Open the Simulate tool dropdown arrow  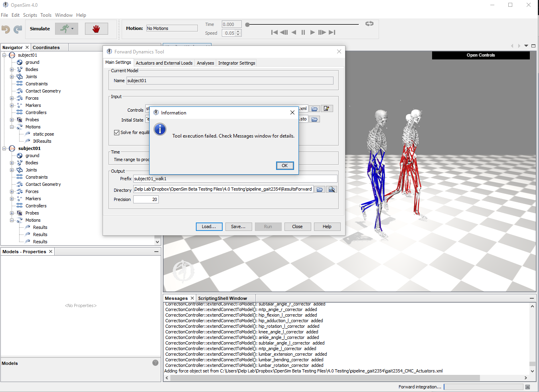tap(72, 28)
